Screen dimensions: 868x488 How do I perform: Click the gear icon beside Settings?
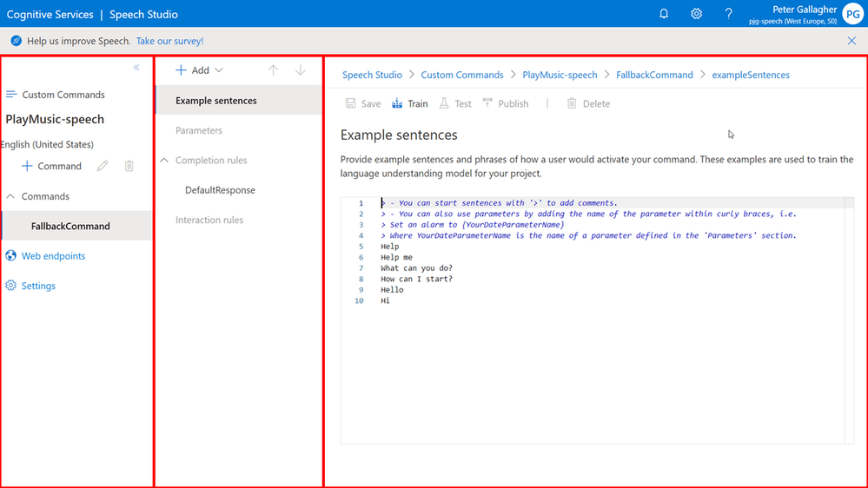[10, 286]
